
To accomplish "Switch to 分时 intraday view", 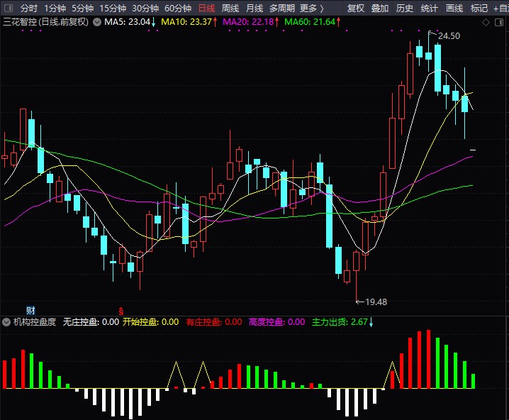I will 28,8.
